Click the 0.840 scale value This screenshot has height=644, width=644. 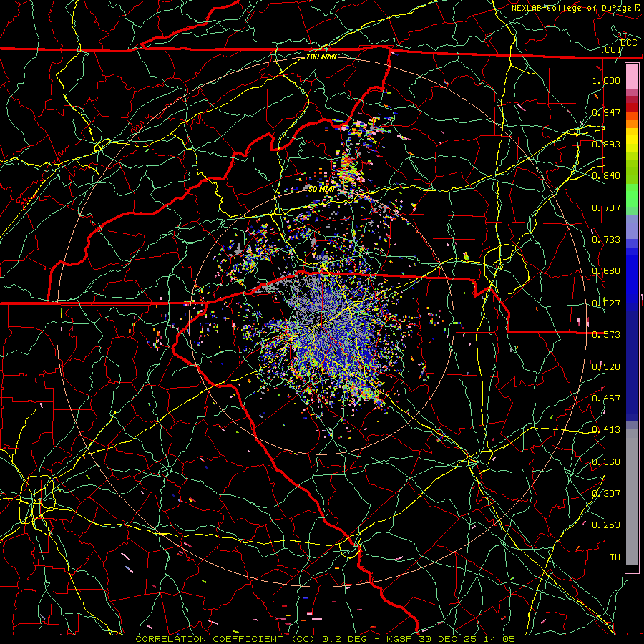click(x=606, y=176)
